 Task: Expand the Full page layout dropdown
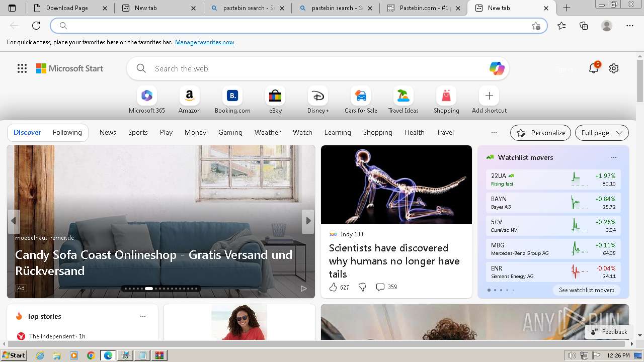click(x=602, y=133)
